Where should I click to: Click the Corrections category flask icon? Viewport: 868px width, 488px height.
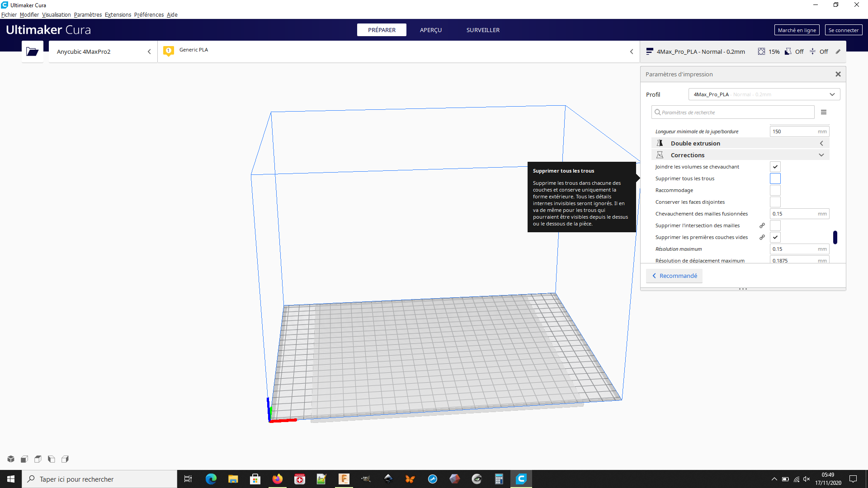(660, 155)
